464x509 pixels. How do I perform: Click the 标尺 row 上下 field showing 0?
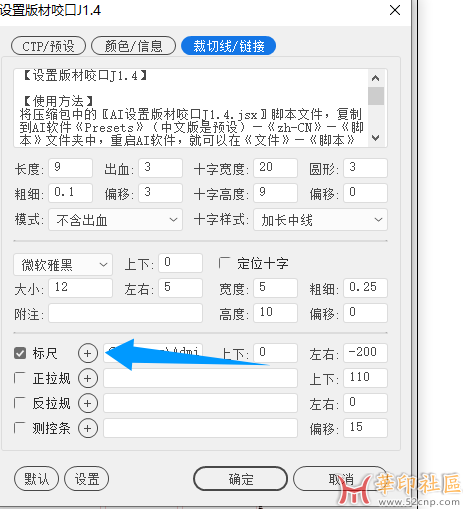[275, 353]
